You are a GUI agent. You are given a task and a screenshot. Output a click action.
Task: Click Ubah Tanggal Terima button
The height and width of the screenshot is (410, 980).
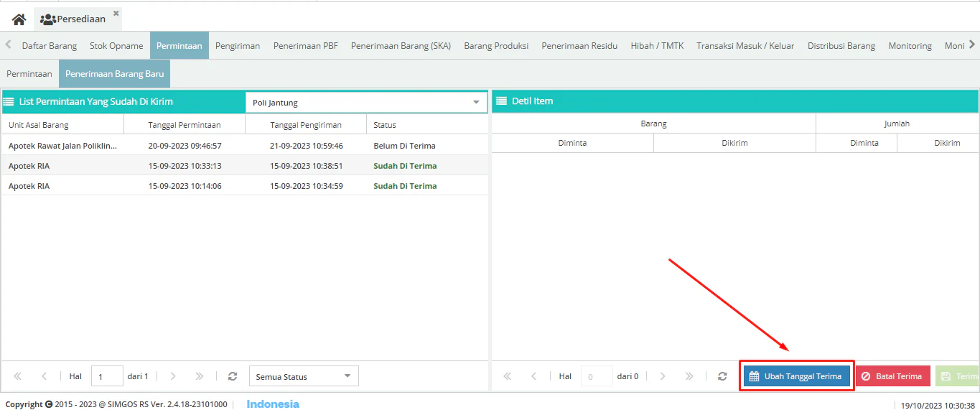(795, 376)
